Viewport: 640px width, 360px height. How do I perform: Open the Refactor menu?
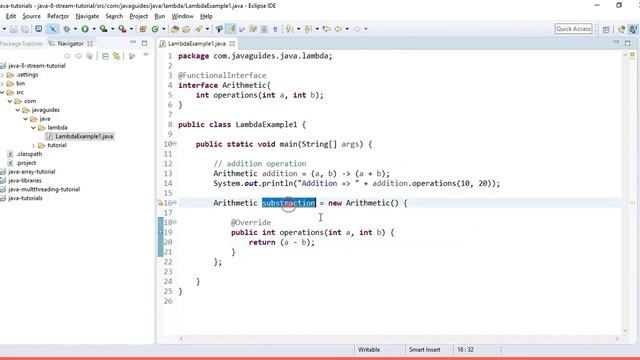point(58,16)
